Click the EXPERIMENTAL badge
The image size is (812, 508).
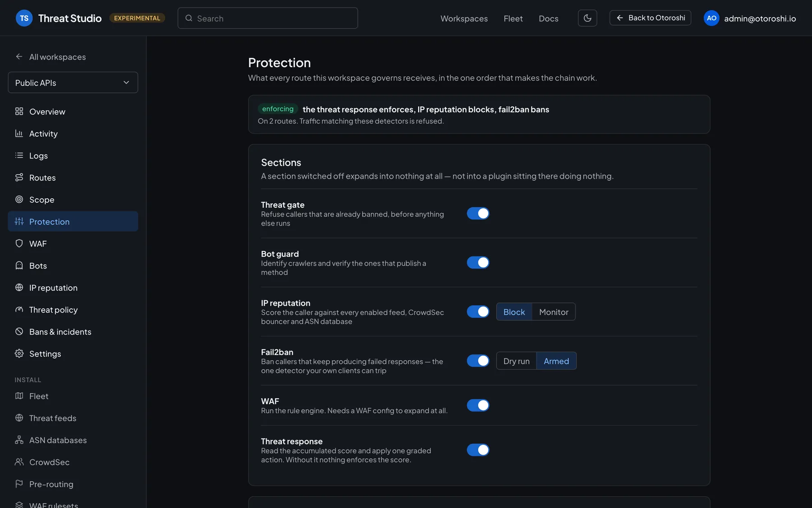tap(137, 18)
